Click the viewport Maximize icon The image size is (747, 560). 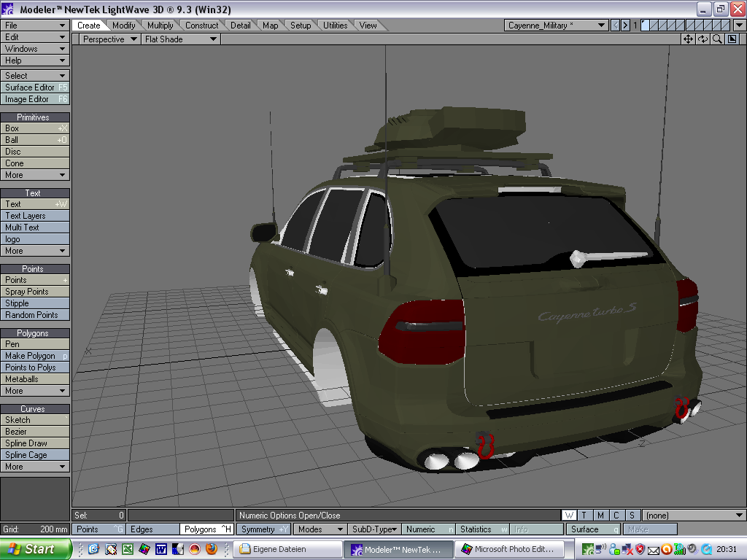pyautogui.click(x=732, y=39)
